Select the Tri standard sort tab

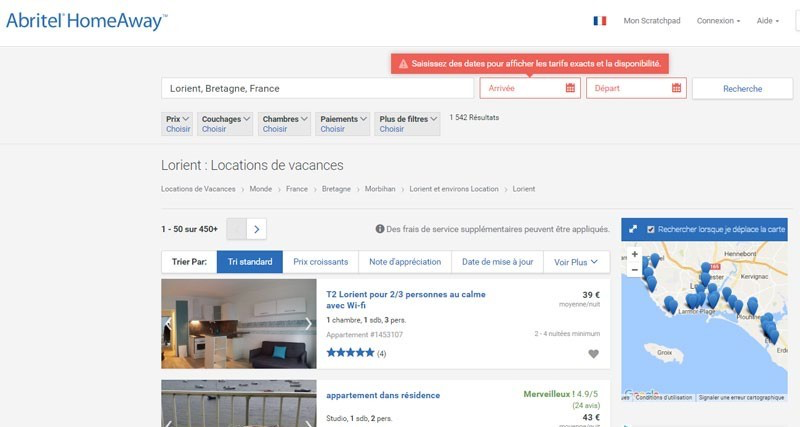click(250, 262)
